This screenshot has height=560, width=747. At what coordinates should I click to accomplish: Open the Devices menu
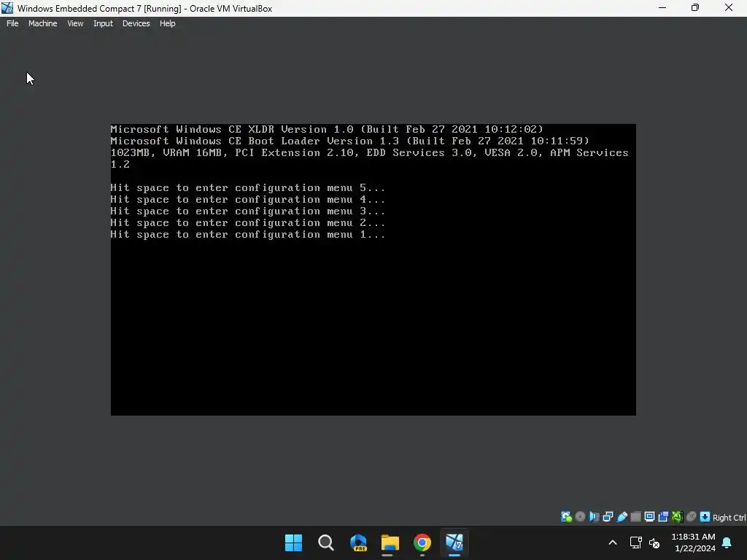136,23
